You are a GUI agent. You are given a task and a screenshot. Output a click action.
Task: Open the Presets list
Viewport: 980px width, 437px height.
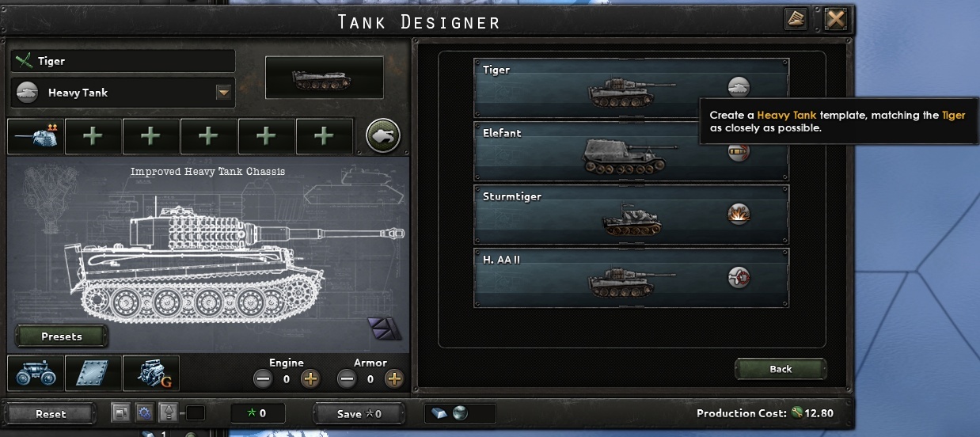(62, 336)
